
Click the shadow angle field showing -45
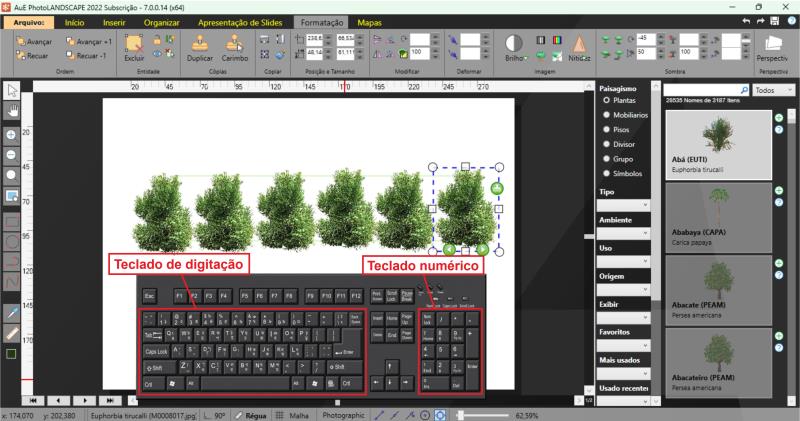[645, 39]
